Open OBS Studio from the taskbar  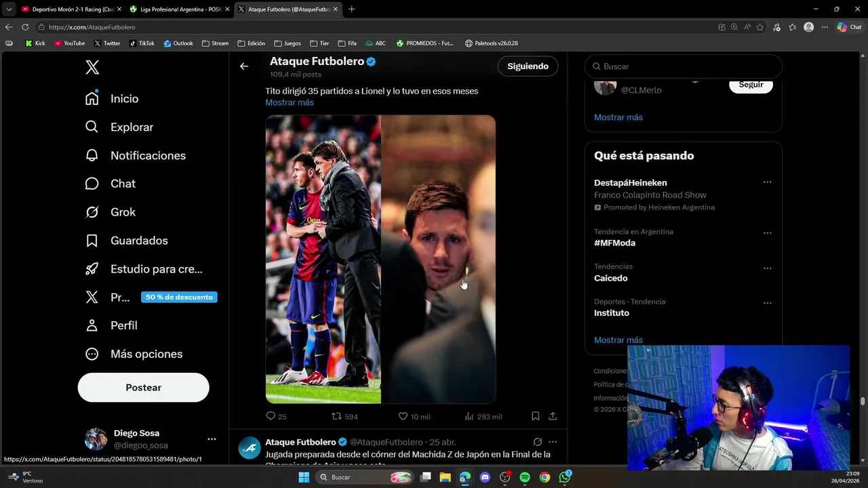coord(505,477)
